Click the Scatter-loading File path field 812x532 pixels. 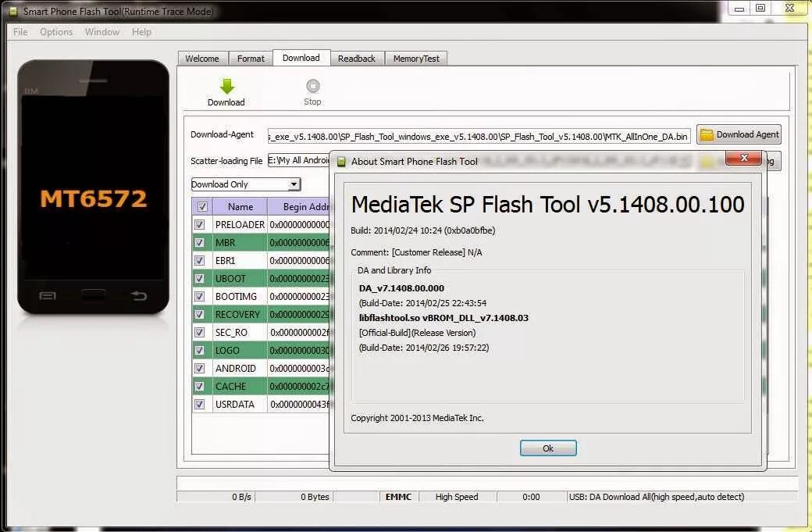(299, 161)
